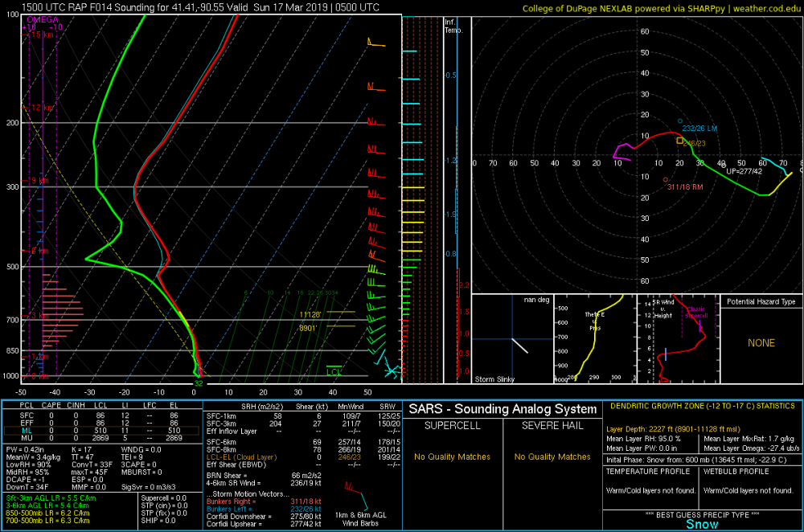Open the SR Wind vs Height inset

click(679, 339)
